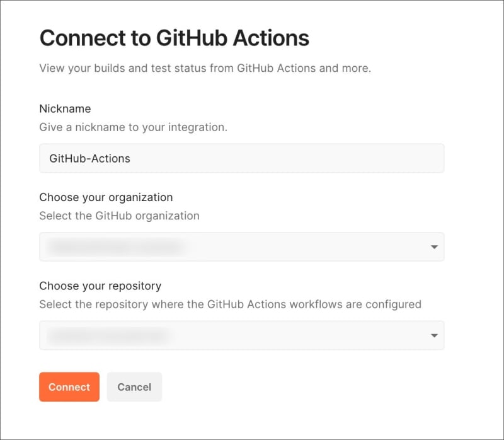Viewport: 504px width, 440px height.
Task: Expand the Choose your organization dropdown
Action: [x=242, y=246]
